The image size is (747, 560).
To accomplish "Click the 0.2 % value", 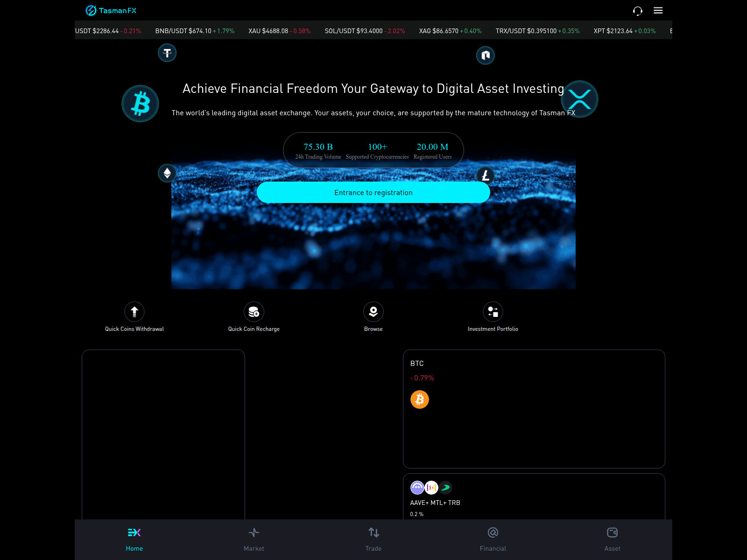I will pyautogui.click(x=417, y=514).
